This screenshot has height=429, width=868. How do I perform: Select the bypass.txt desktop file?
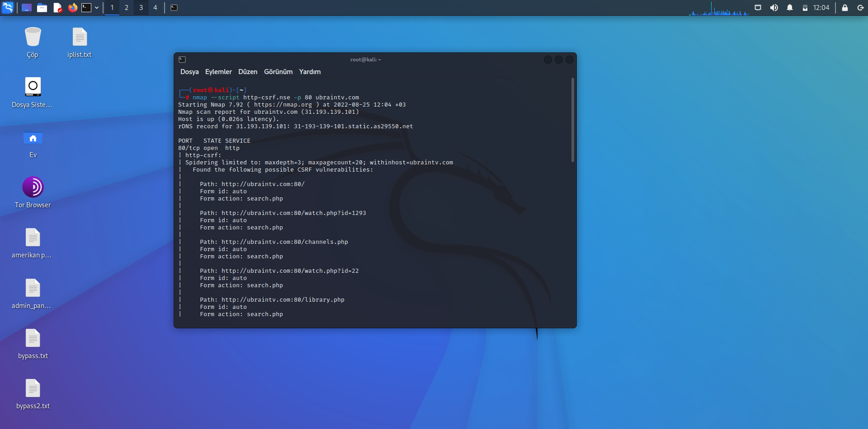[33, 344]
